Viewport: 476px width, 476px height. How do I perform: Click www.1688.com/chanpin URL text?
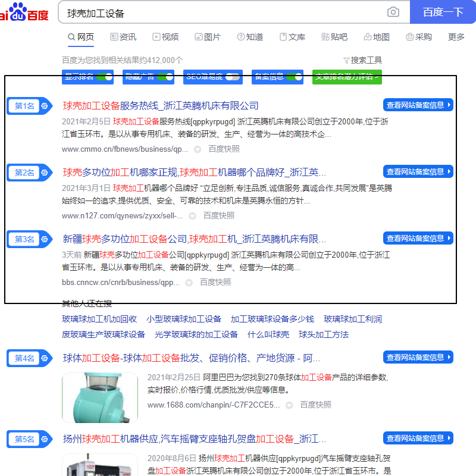click(x=214, y=405)
